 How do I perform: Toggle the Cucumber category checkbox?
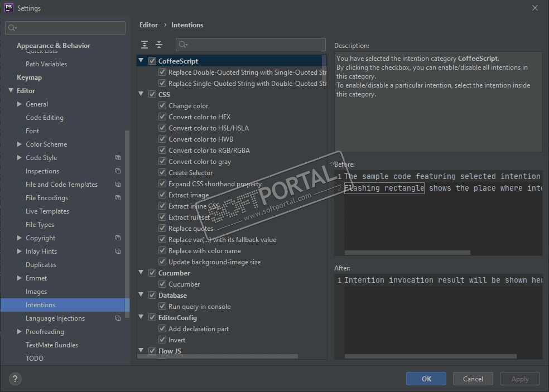(x=152, y=273)
